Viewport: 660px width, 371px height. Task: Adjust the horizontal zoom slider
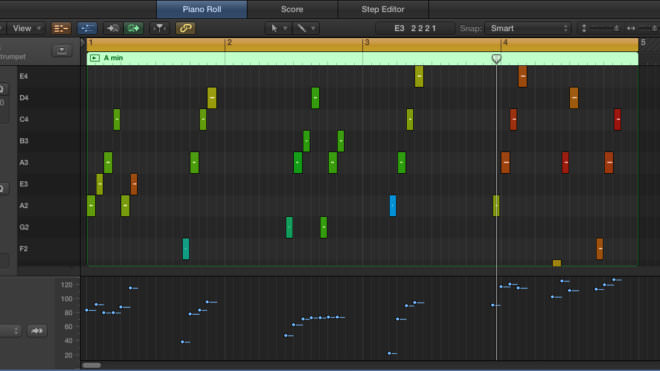648,28
